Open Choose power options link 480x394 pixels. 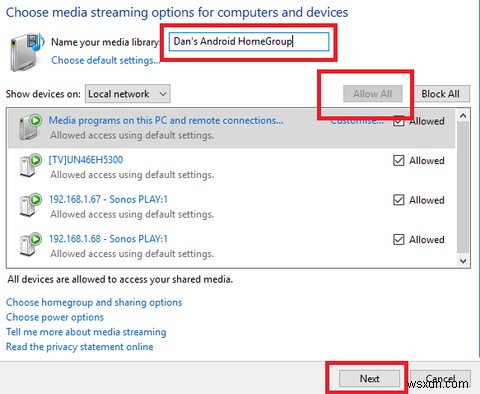point(55,317)
